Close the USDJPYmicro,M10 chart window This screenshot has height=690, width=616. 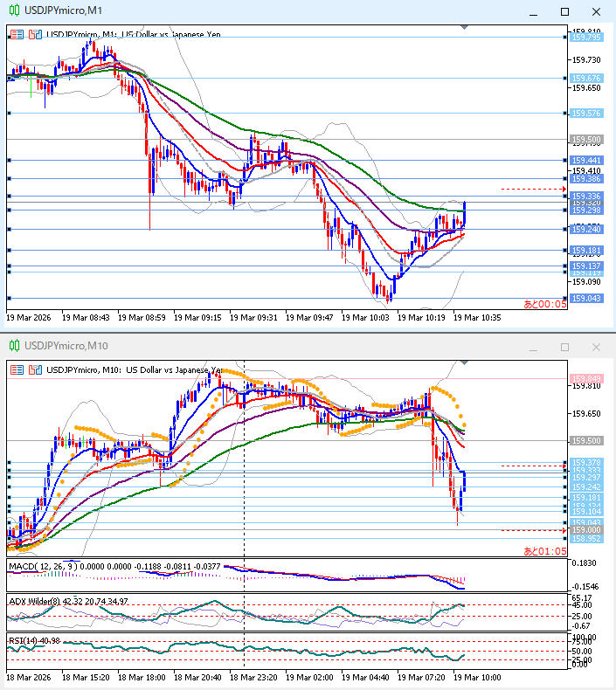tap(596, 347)
